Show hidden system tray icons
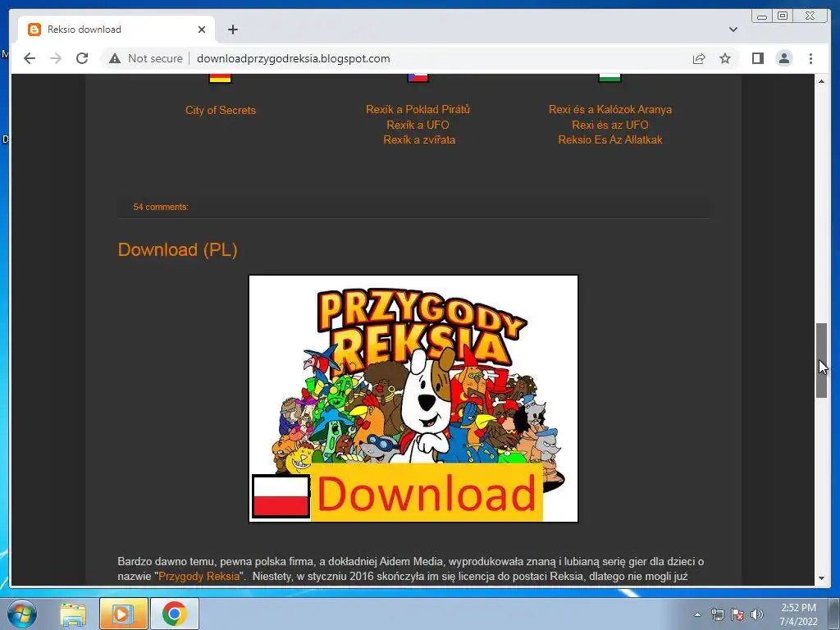 coord(697,614)
